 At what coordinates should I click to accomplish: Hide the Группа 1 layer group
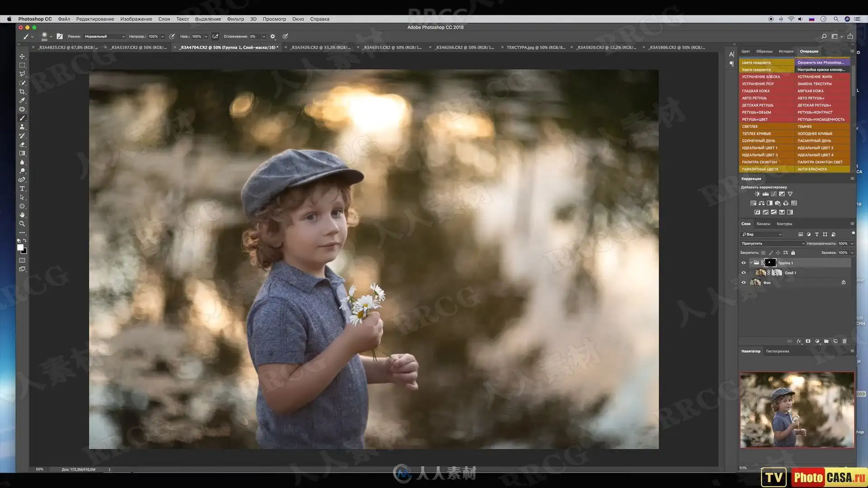tap(744, 263)
